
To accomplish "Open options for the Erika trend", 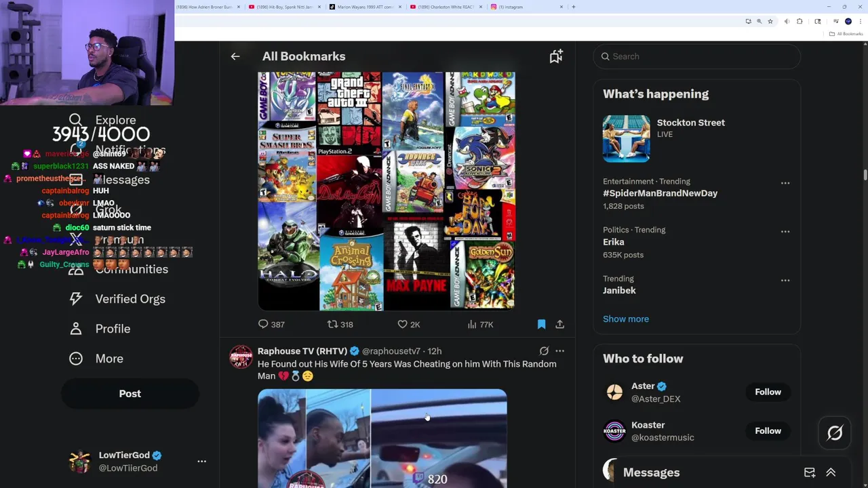I will point(785,232).
